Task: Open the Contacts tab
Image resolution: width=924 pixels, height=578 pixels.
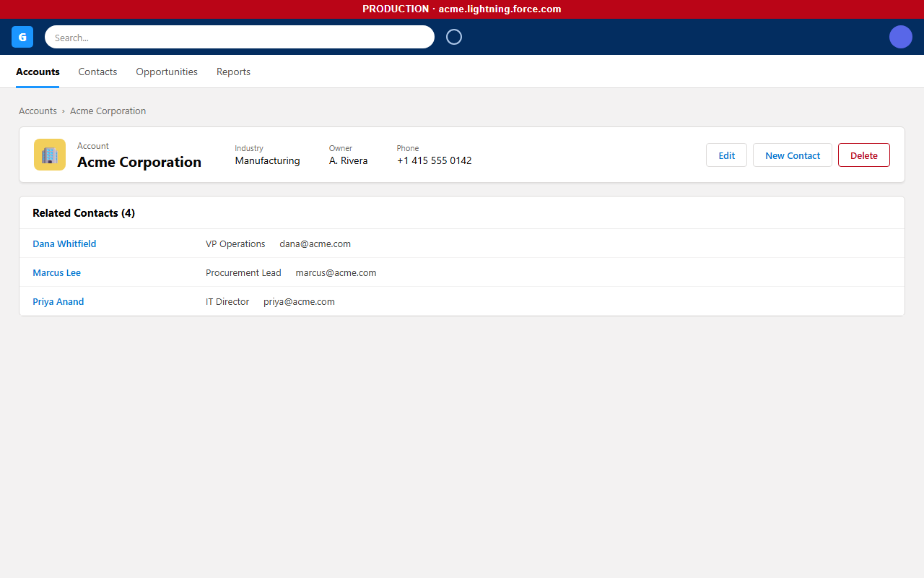Action: [x=97, y=72]
